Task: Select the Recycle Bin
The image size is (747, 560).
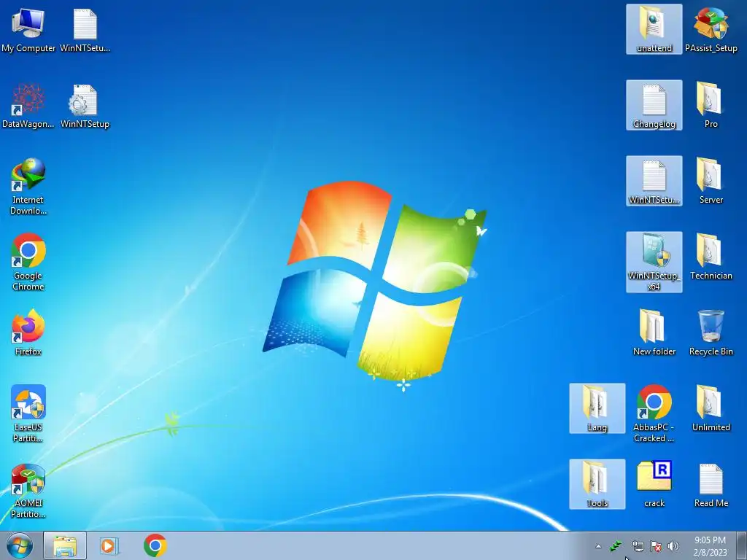Action: [x=711, y=332]
